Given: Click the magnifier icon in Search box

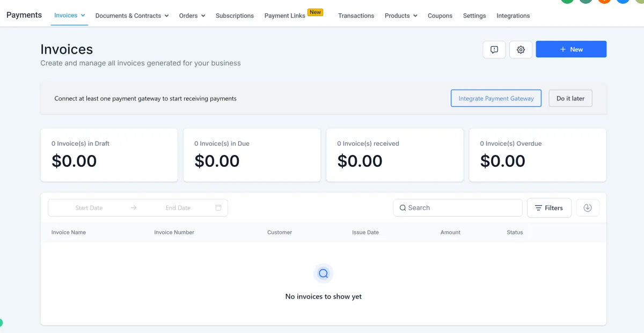Looking at the screenshot, I should click(402, 208).
